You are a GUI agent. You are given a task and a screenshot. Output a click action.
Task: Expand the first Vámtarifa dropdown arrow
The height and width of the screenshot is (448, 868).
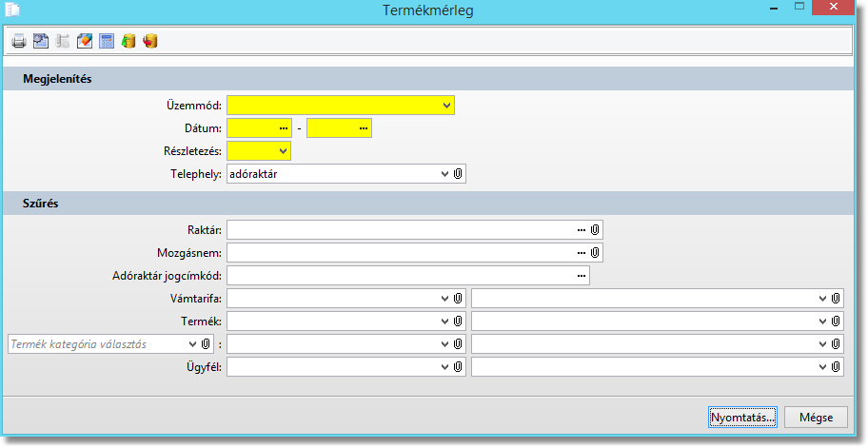[444, 299]
